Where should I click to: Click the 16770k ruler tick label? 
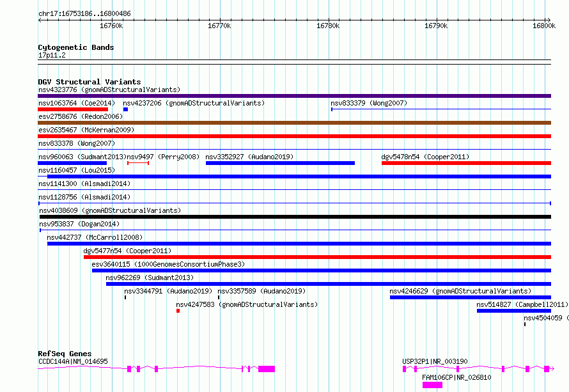(x=219, y=26)
